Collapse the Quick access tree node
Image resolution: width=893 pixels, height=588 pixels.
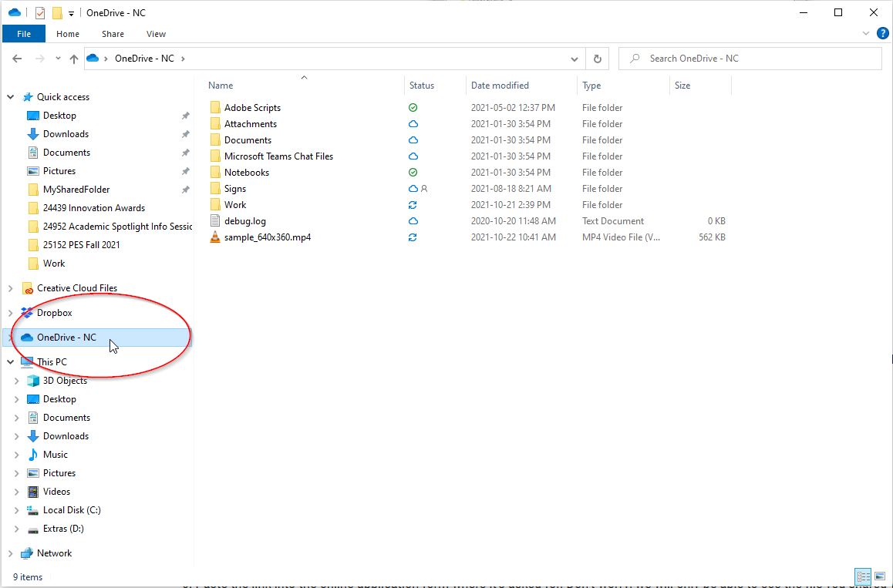(10, 97)
